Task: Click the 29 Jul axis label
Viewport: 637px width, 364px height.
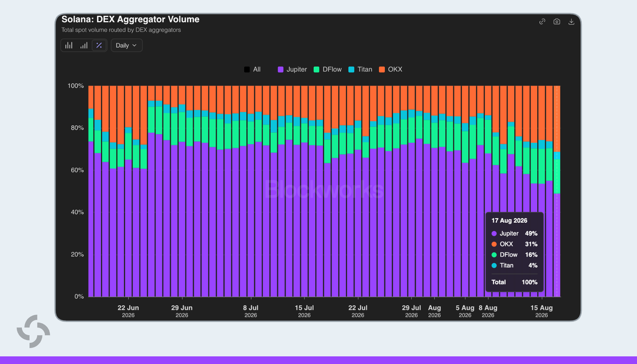Action: click(411, 311)
